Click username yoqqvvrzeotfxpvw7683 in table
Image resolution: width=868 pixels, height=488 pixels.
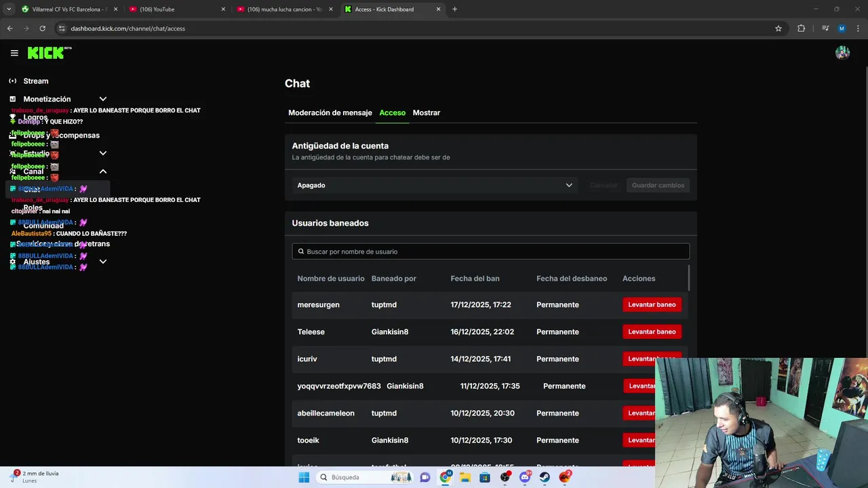339,386
